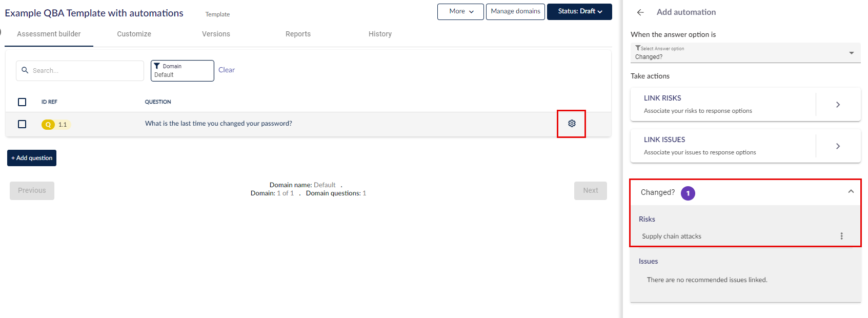Open the More dropdown
The height and width of the screenshot is (318, 868).
[460, 12]
